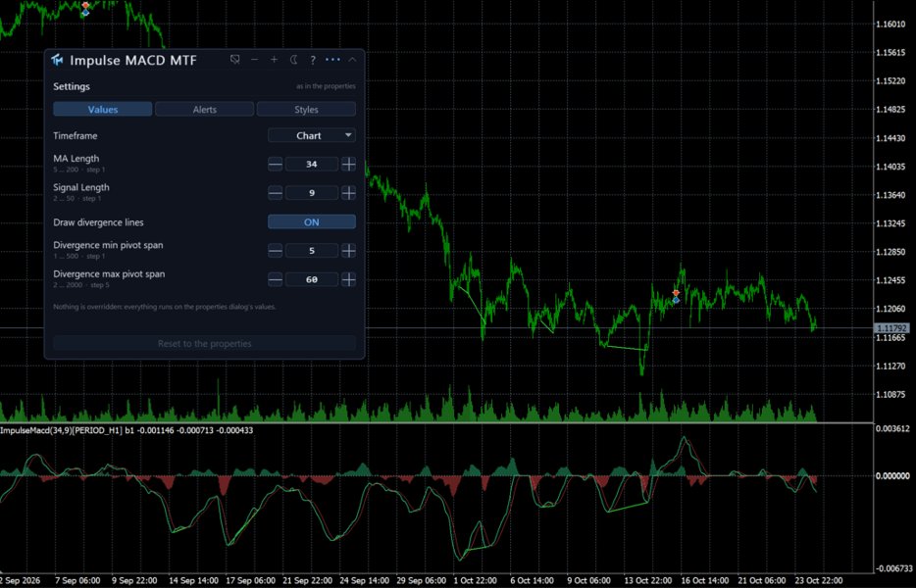Viewport: 916px width, 588px height.
Task: Click Divergence min pivot span value 5
Action: point(312,251)
